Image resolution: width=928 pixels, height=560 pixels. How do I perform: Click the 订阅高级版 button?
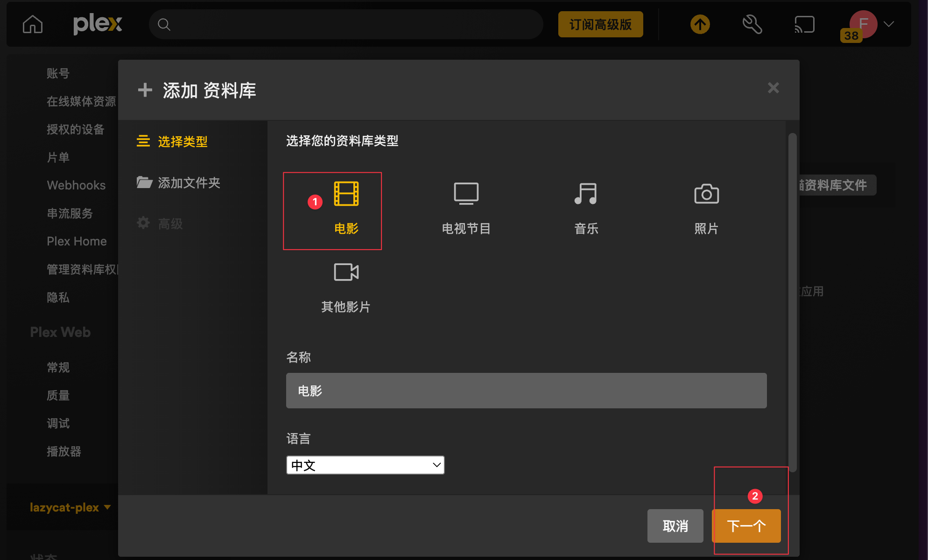600,24
